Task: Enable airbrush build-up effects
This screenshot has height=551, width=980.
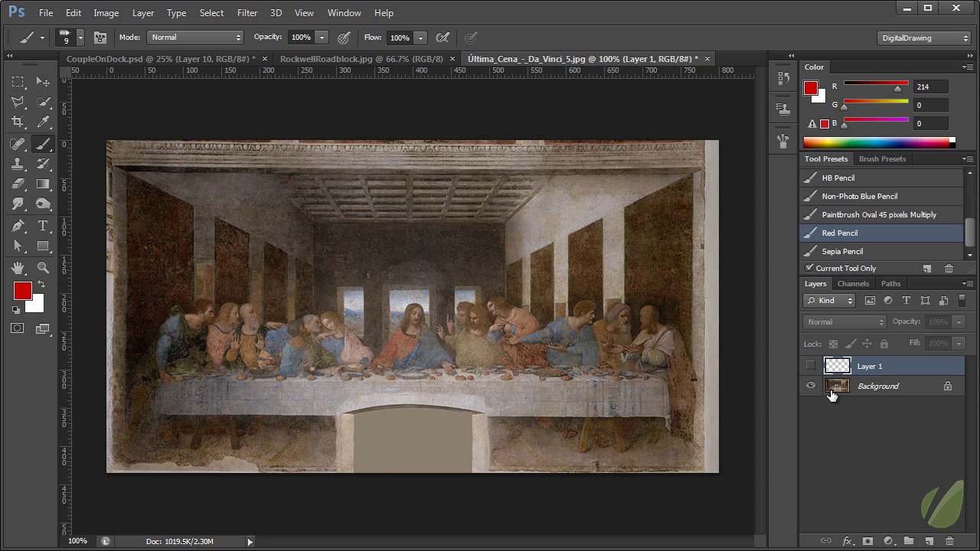Action: tap(443, 37)
